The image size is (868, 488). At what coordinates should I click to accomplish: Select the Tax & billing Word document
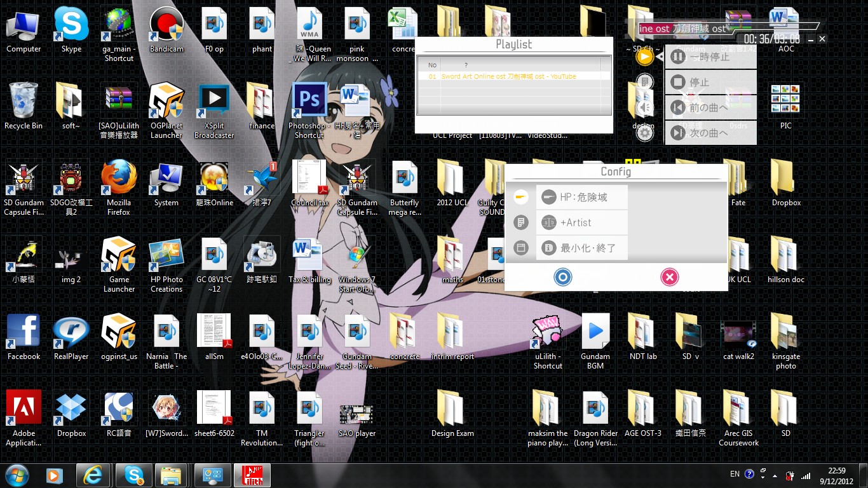309,261
